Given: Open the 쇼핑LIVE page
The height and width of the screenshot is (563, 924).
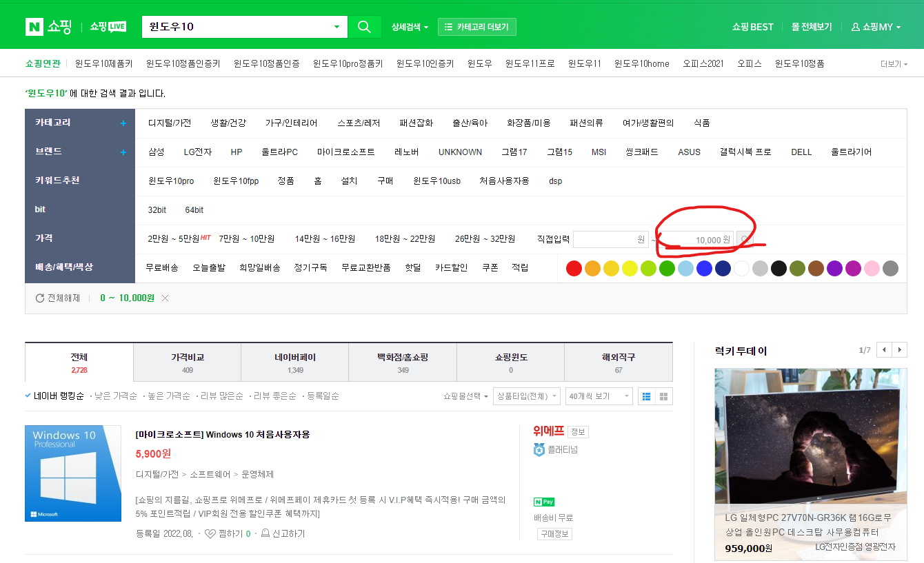Looking at the screenshot, I should [108, 27].
